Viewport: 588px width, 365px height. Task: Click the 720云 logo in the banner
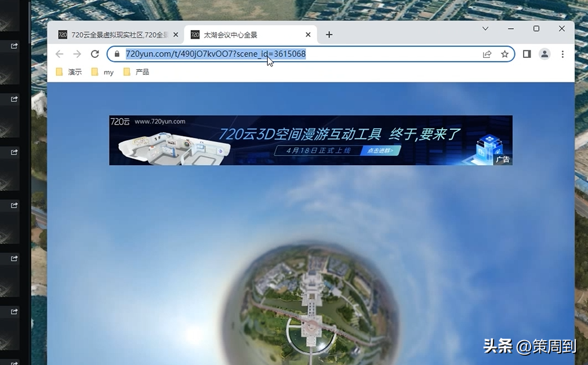120,122
